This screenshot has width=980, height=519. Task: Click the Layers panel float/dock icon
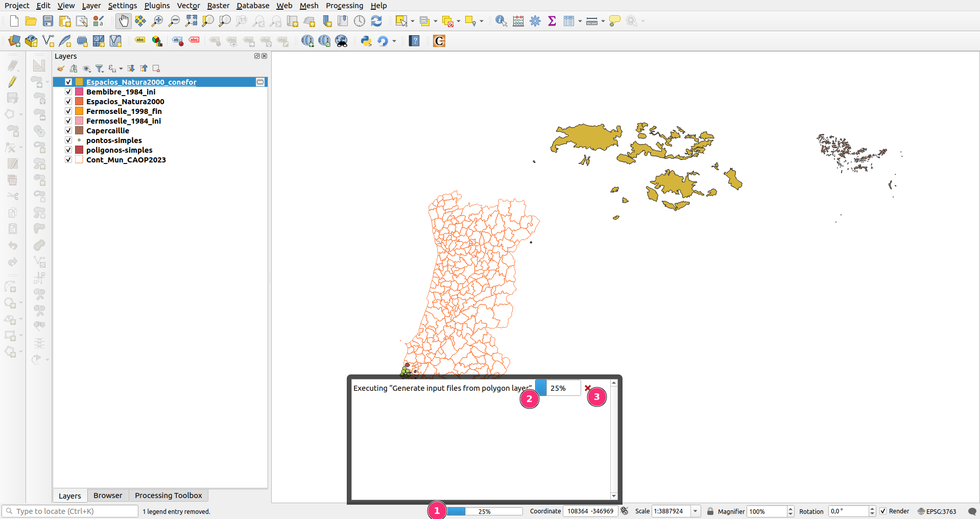[257, 56]
